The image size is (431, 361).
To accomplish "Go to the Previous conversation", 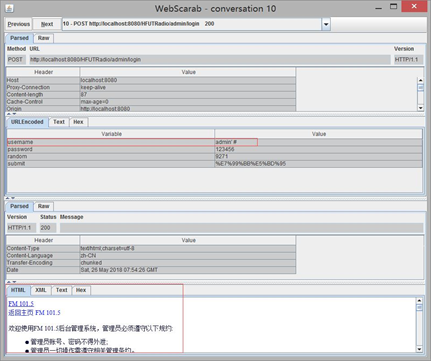I will (x=19, y=24).
